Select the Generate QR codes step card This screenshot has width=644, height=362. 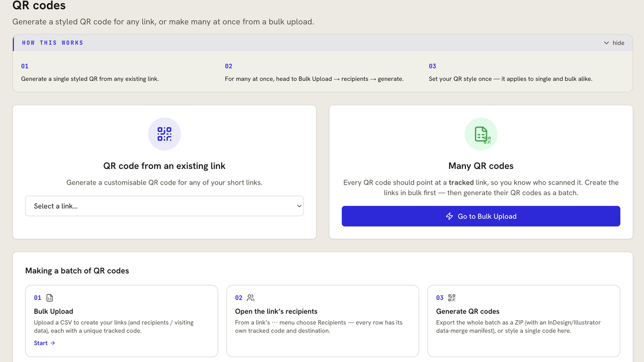click(524, 321)
